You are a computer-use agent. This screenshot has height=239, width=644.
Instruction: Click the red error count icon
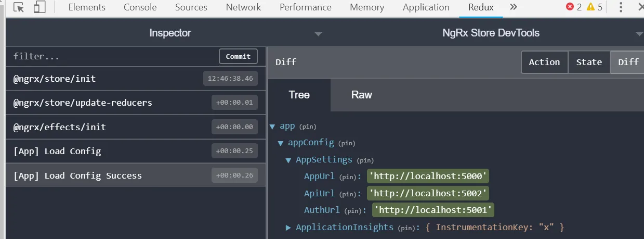(570, 7)
